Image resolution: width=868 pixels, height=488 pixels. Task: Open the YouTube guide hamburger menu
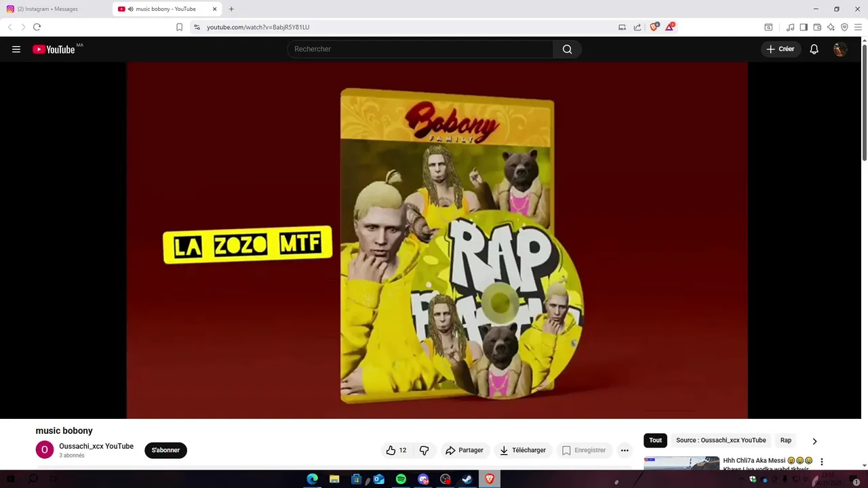tap(16, 49)
